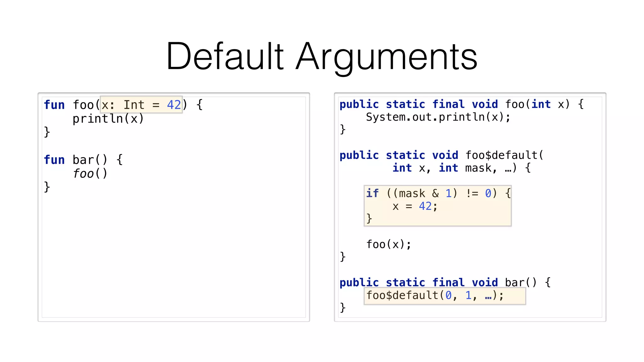Click "public static final void foo(int x)" signature
644x362 pixels.
454,104
